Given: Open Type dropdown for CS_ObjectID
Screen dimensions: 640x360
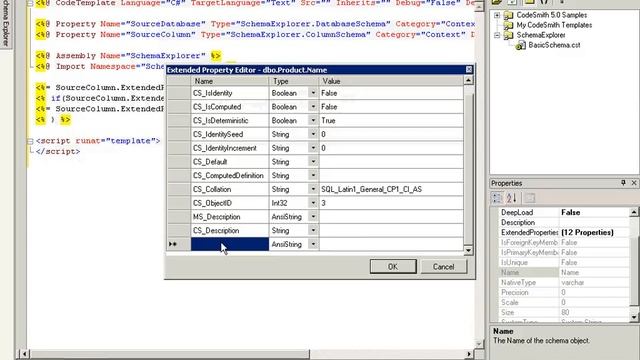Looking at the screenshot, I should 313,203.
